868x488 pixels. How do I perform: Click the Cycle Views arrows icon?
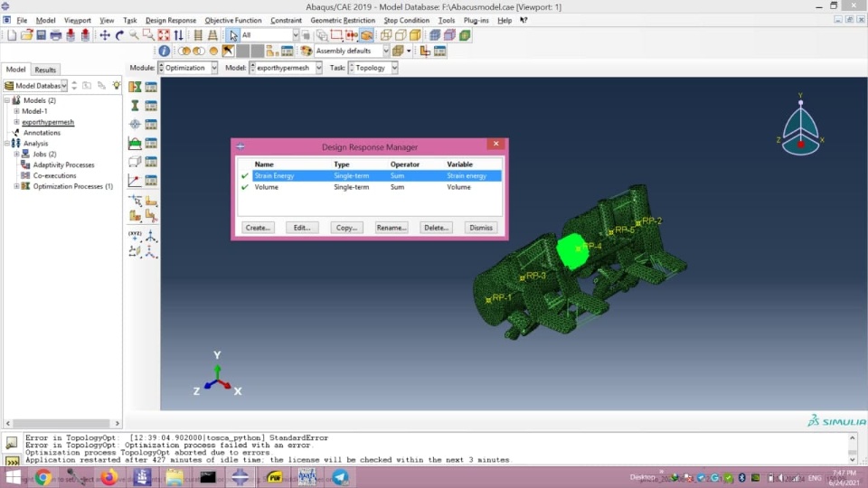click(178, 35)
